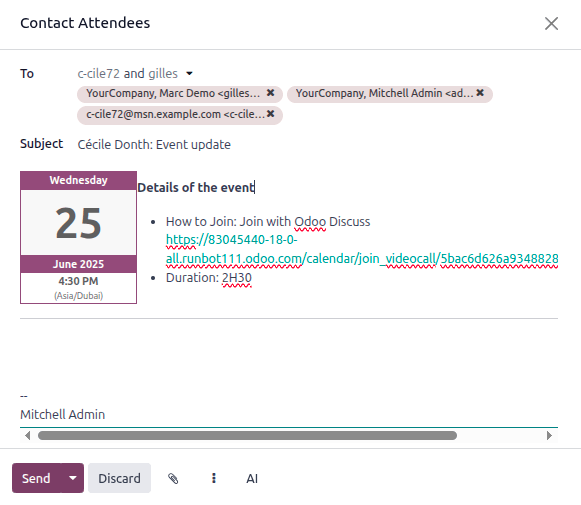Remove Mitchell Admin recipient tag

[480, 93]
